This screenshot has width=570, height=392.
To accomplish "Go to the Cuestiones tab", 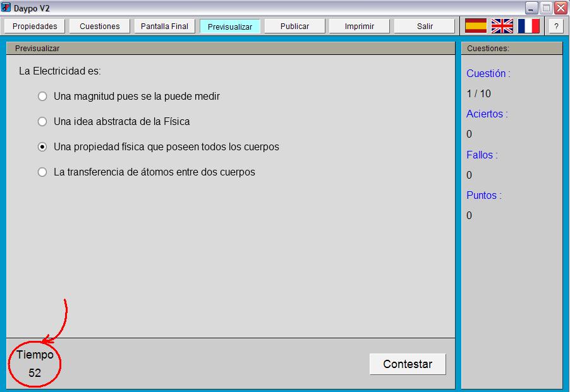I will (100, 26).
